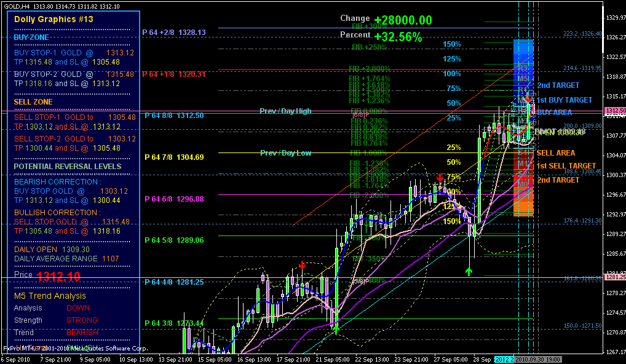Viewport: 626px width, 364px height.
Task: Select the BUY ZONE header in the panel
Action: (32, 38)
